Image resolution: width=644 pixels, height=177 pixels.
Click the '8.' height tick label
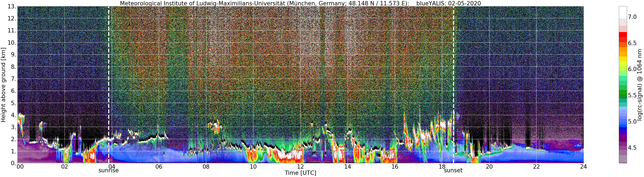pos(13,67)
